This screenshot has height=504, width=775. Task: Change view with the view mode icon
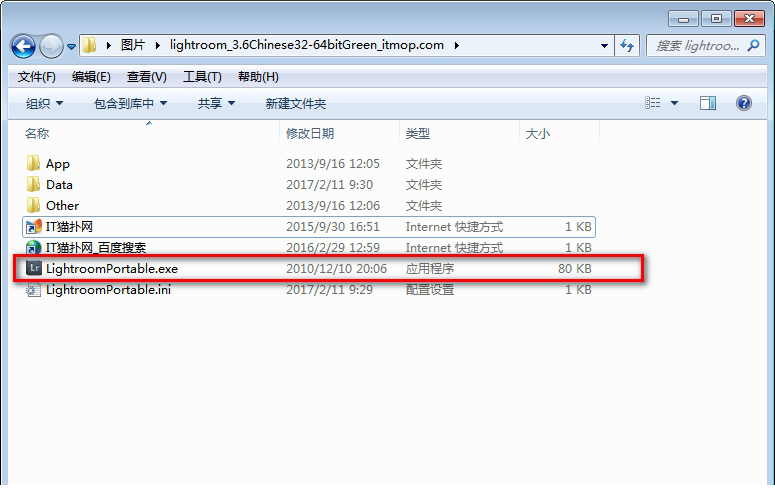652,103
